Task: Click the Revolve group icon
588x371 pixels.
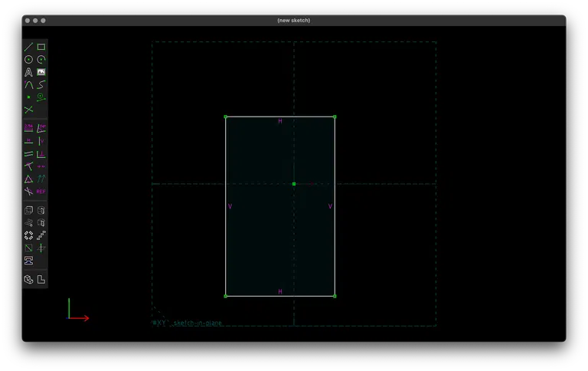Action: click(x=41, y=222)
